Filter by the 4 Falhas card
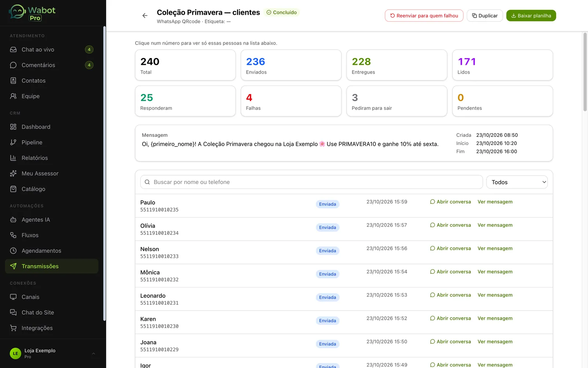Image resolution: width=588 pixels, height=368 pixels. pyautogui.click(x=291, y=101)
